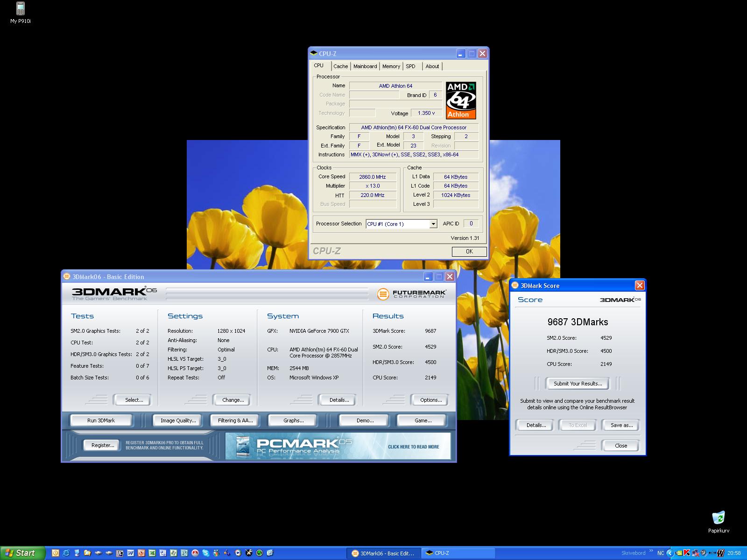
Task: Click OK in CPU-Z window
Action: tap(469, 252)
